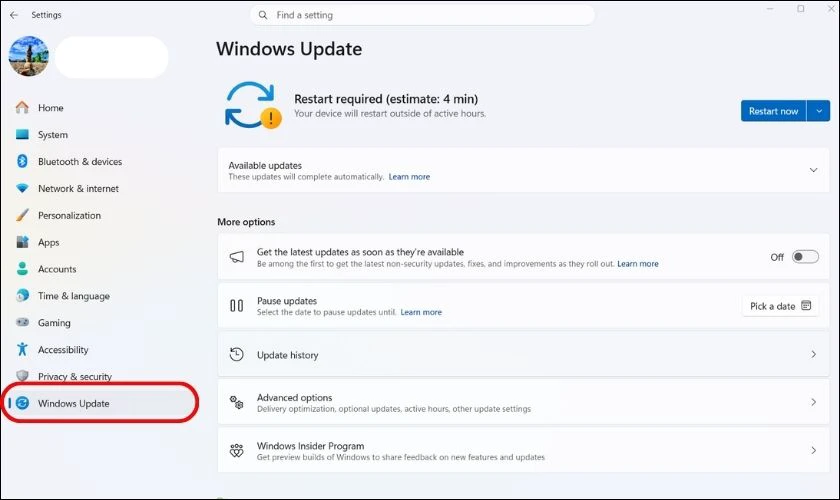Click the large update status icon with the warning badge
Screen dimensions: 840x500
[x=252, y=106]
